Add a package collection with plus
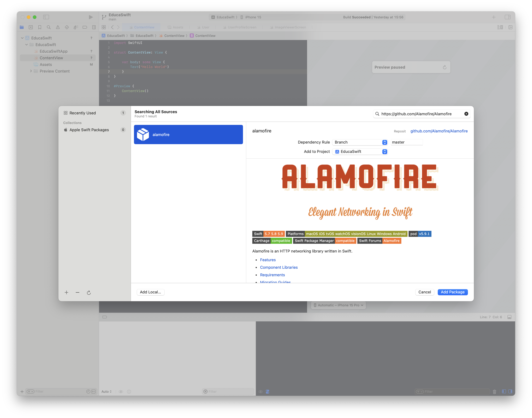Viewport: 532px width, 418px height. click(x=66, y=293)
